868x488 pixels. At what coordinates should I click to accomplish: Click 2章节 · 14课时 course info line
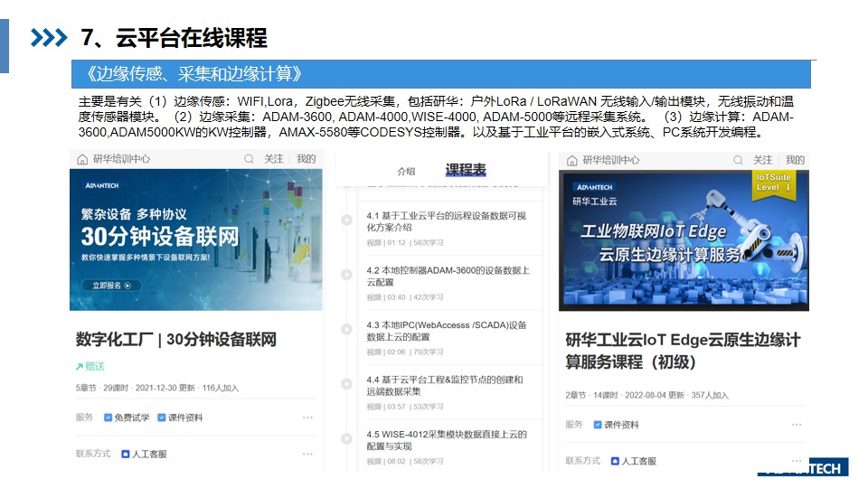click(646, 395)
